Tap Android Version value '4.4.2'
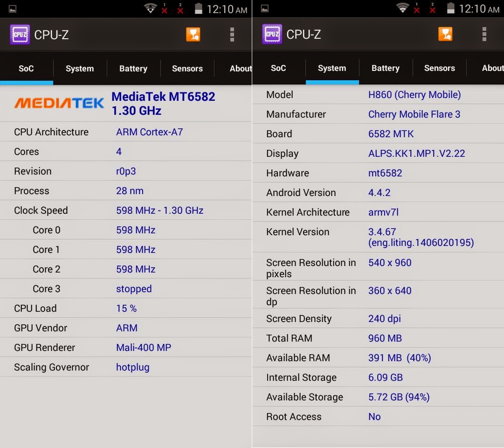Viewport: 504px width, 448px height. (x=380, y=193)
